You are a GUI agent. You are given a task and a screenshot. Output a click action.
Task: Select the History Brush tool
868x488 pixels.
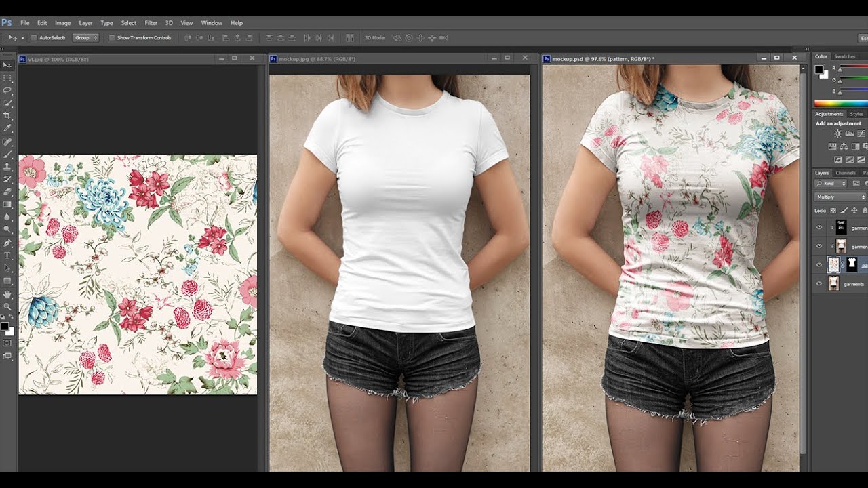(7, 179)
